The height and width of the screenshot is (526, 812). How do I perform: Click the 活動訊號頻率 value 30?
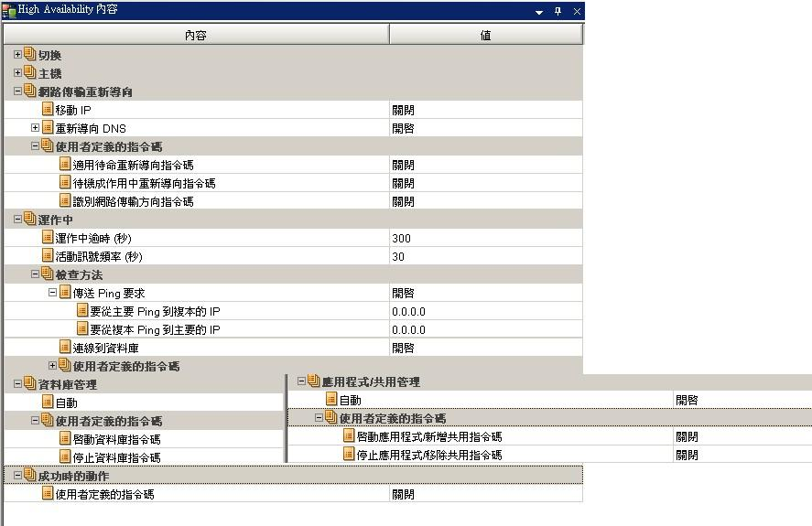(398, 256)
